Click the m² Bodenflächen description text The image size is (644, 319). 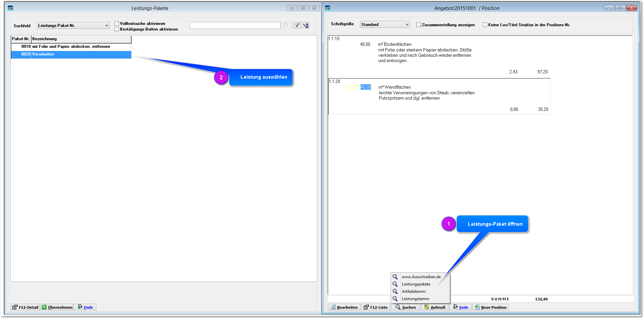click(395, 44)
